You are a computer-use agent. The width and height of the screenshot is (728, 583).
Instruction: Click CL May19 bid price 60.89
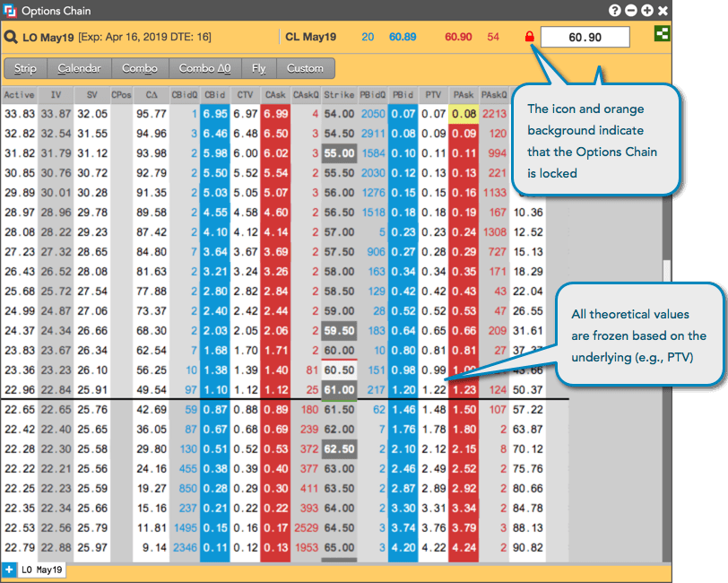tap(403, 37)
